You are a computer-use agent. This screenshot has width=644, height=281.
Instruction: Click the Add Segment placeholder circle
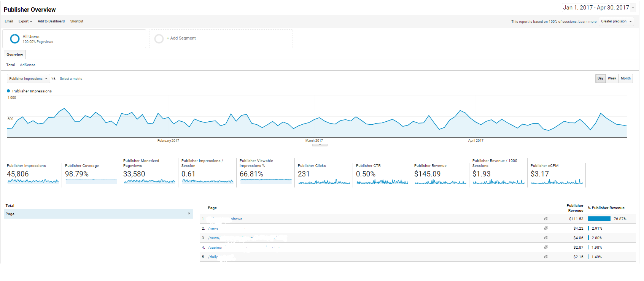pyautogui.click(x=159, y=39)
